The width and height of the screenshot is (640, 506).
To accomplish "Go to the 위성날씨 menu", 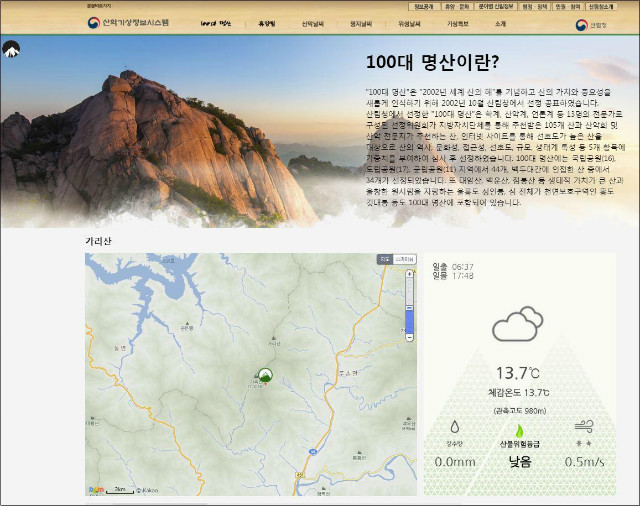I will point(411,24).
